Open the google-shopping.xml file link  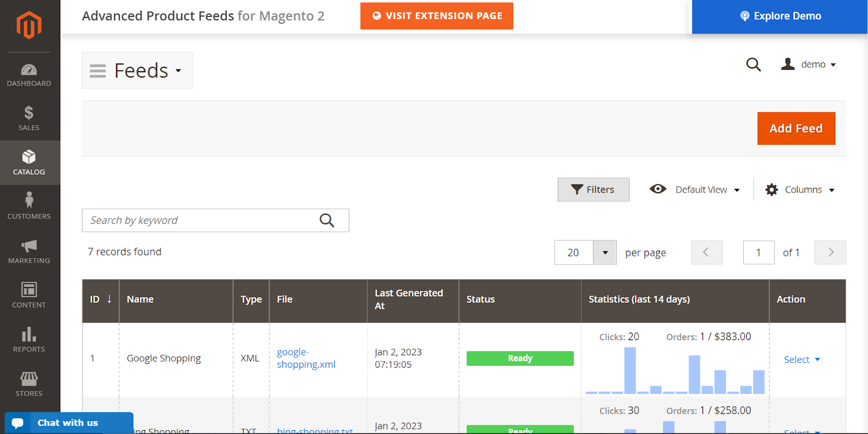coord(306,358)
